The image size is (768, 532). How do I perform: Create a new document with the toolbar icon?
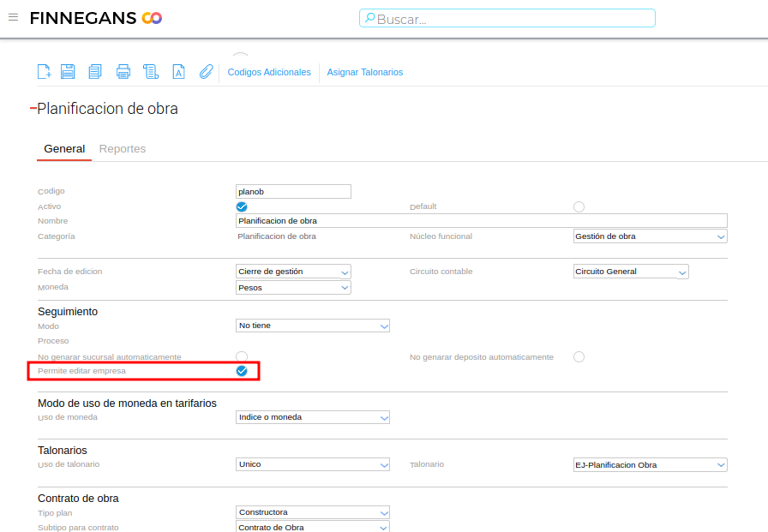pos(44,71)
